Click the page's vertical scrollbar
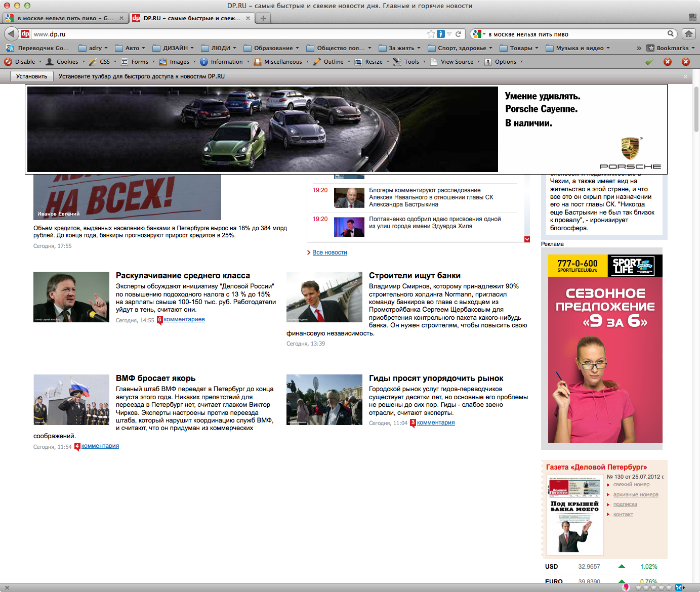Screen dimensions: 700x592 coord(696,109)
